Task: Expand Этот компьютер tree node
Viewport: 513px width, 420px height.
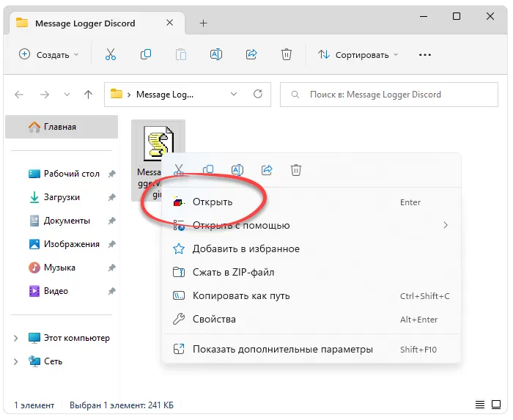Action: [x=15, y=338]
